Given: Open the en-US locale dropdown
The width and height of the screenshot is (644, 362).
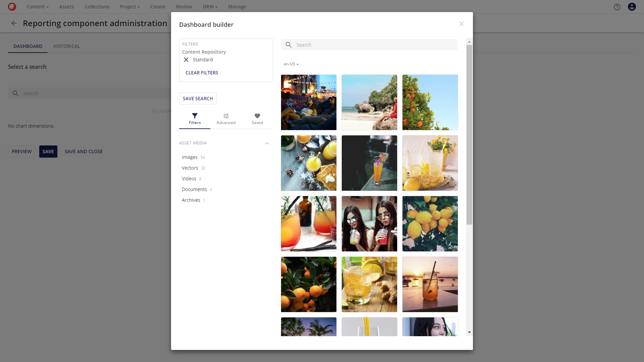Looking at the screenshot, I should pos(290,64).
